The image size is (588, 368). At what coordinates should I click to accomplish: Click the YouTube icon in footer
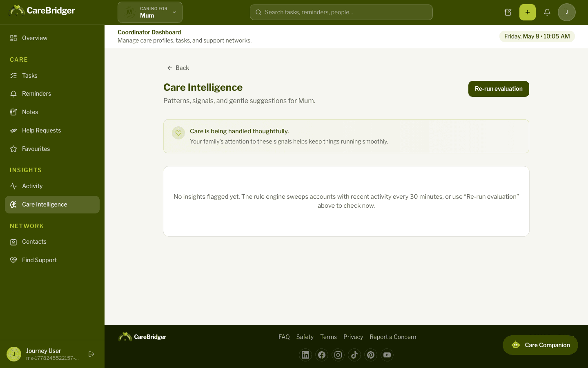[x=387, y=355]
